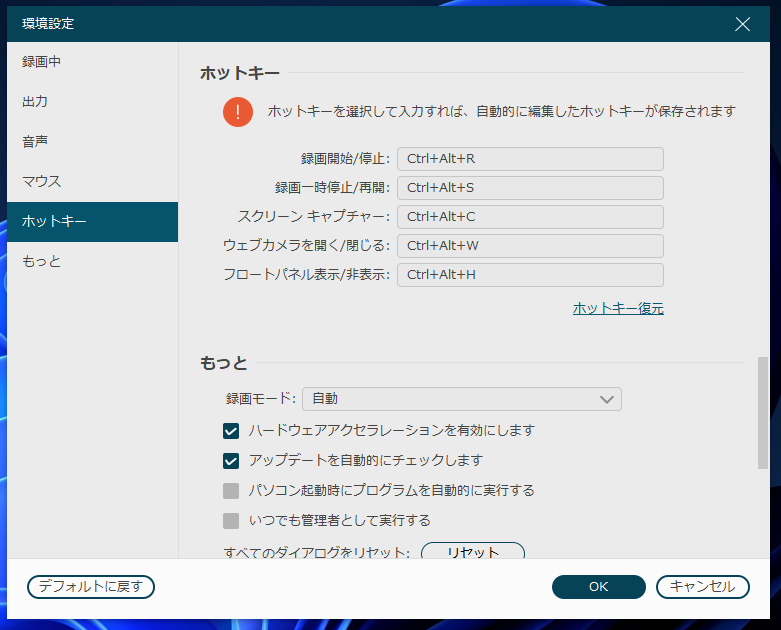Click the リセット button for dialogs
Screen dimensions: 781x630
[x=473, y=551]
